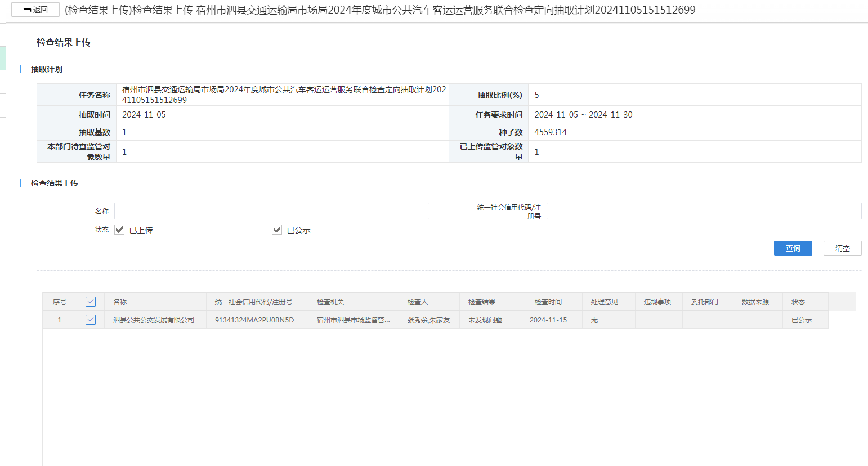Screen dimensions: 868x466
Task: Click the seed number 4559314
Action: pos(551,132)
